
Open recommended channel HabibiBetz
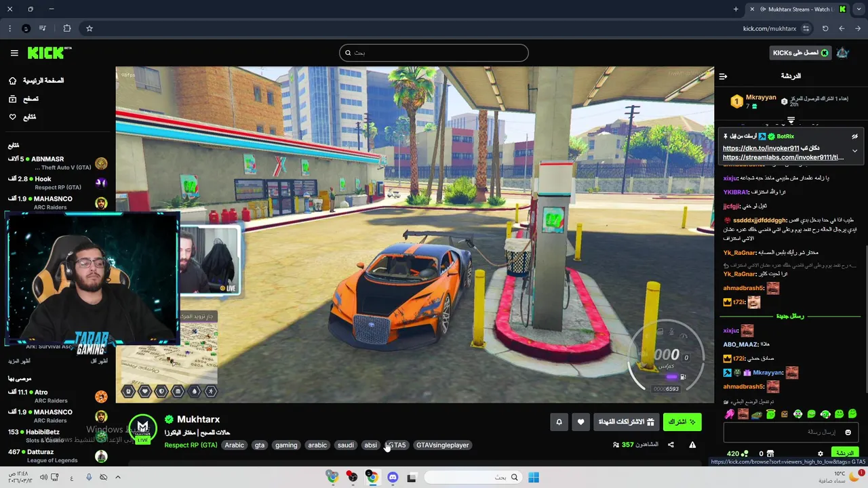pyautogui.click(x=58, y=436)
